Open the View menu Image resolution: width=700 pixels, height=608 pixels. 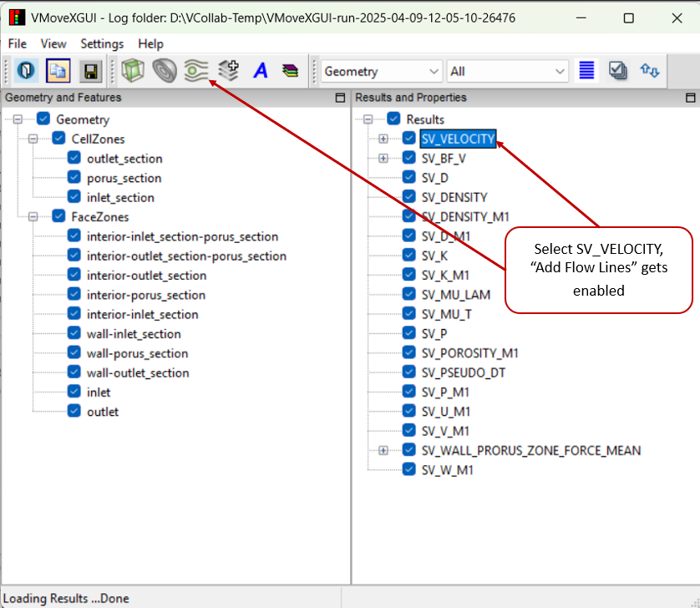(x=53, y=43)
